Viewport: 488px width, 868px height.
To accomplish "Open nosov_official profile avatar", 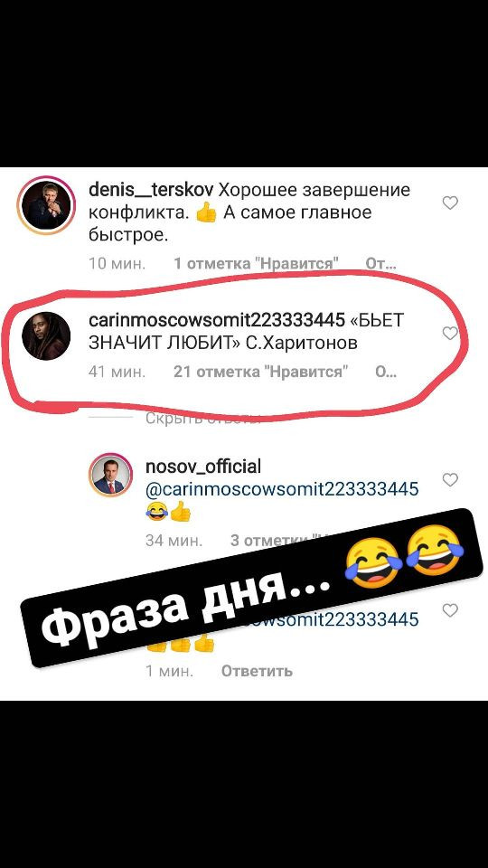I will pyautogui.click(x=110, y=475).
